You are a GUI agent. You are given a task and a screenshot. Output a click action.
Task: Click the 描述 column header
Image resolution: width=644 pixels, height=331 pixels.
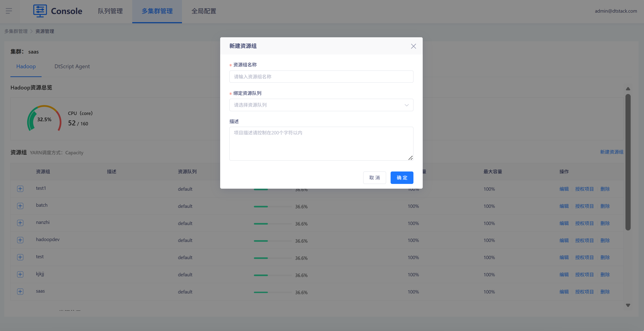tap(111, 172)
